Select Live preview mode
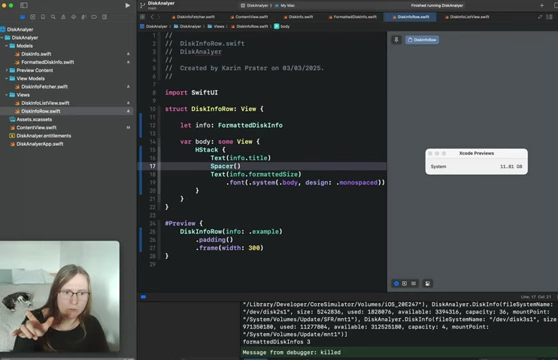558x360 pixels. (x=396, y=284)
